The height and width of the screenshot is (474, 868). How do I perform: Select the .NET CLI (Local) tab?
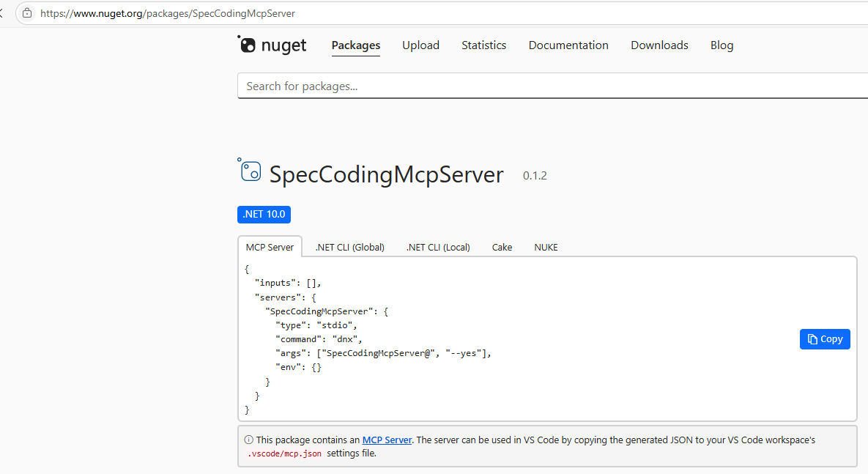pyautogui.click(x=437, y=247)
